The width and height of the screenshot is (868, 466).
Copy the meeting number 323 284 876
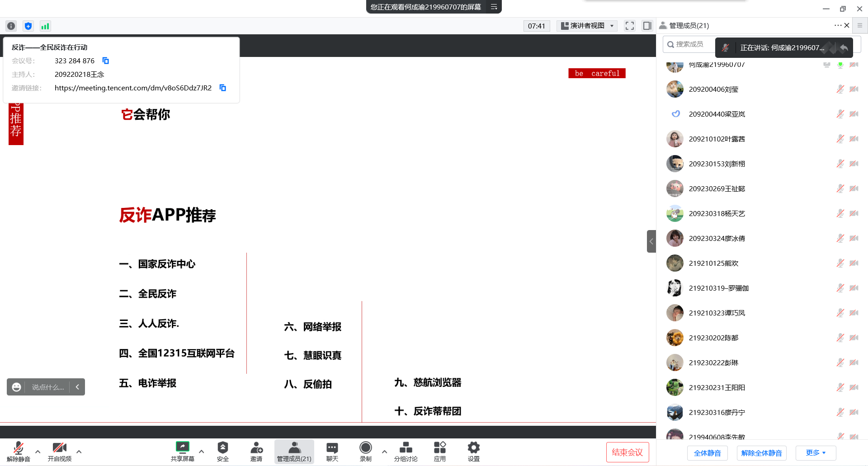pos(106,61)
